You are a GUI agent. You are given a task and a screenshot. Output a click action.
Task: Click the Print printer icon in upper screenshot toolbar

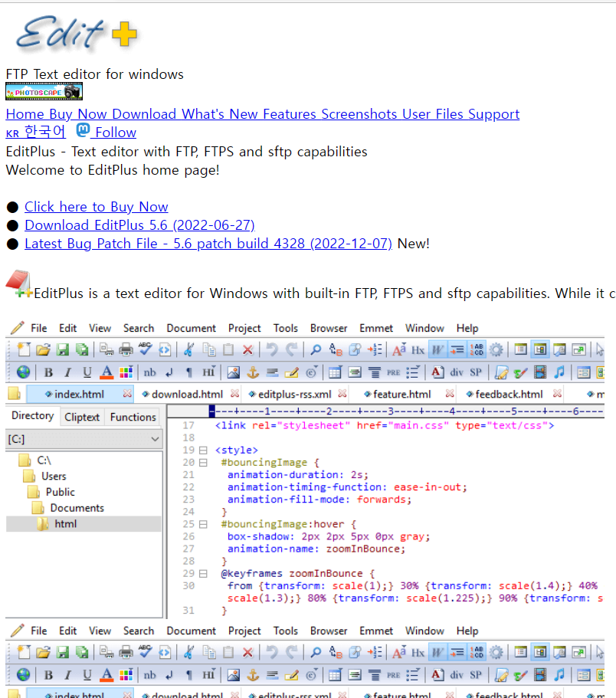tap(126, 350)
